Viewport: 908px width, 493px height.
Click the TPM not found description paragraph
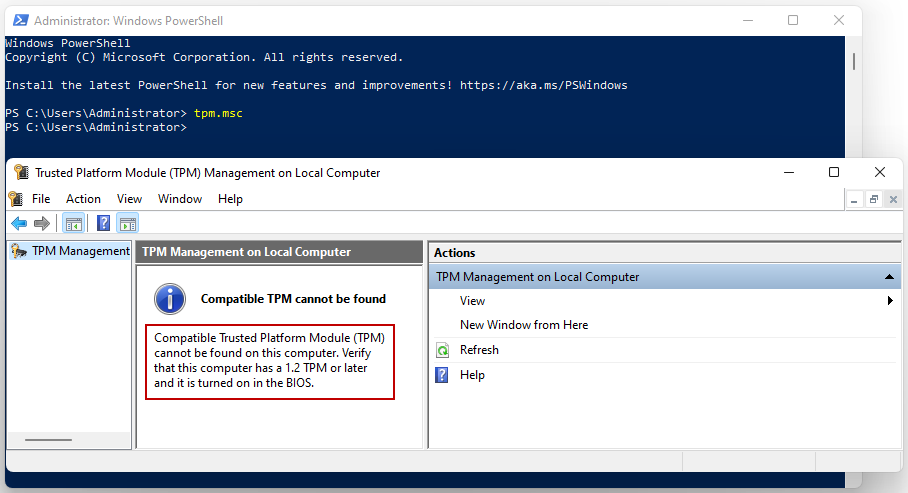269,360
